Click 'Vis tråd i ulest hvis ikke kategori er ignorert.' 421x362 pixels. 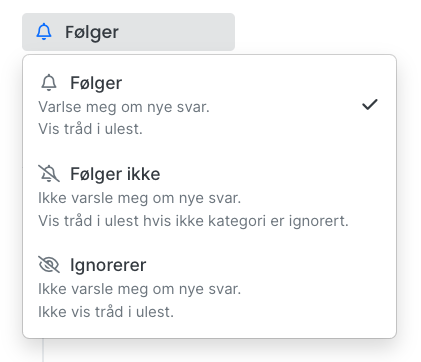193,221
